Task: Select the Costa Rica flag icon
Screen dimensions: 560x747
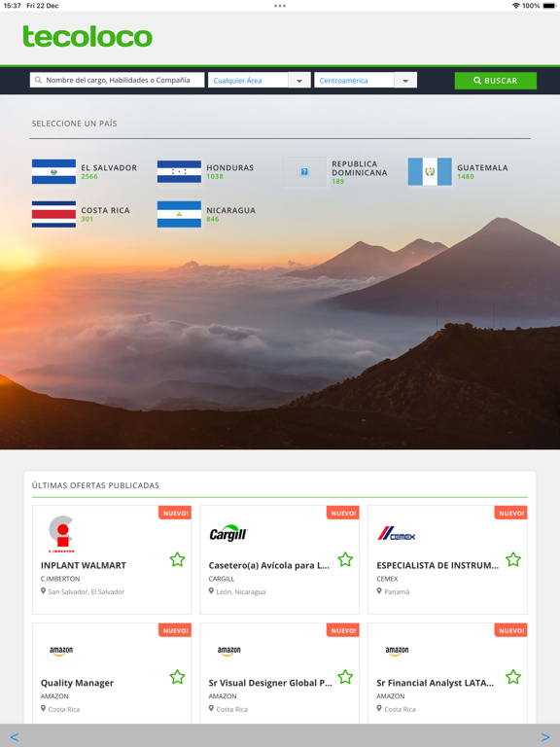Action: click(x=53, y=214)
